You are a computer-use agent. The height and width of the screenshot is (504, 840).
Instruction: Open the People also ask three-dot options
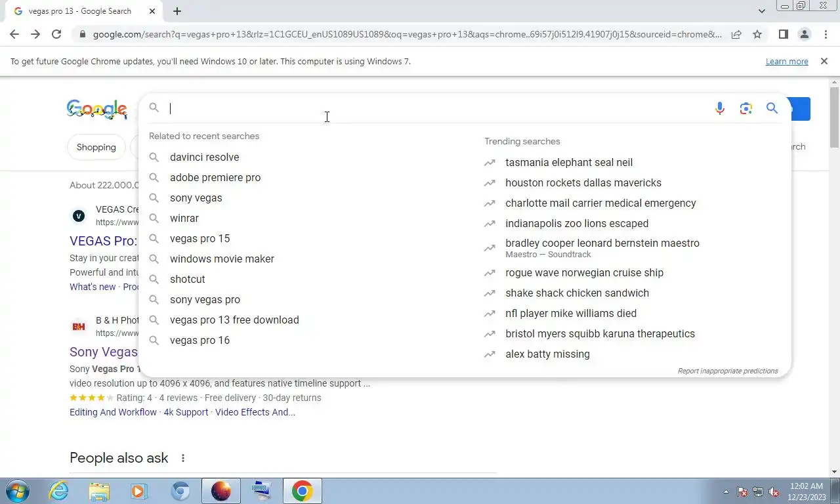(183, 458)
